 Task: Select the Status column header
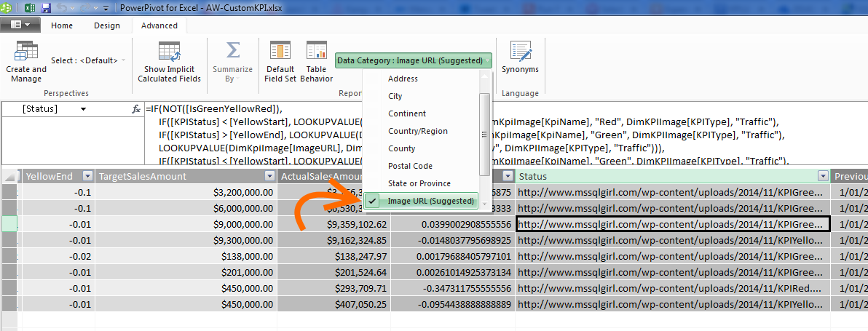click(x=673, y=176)
